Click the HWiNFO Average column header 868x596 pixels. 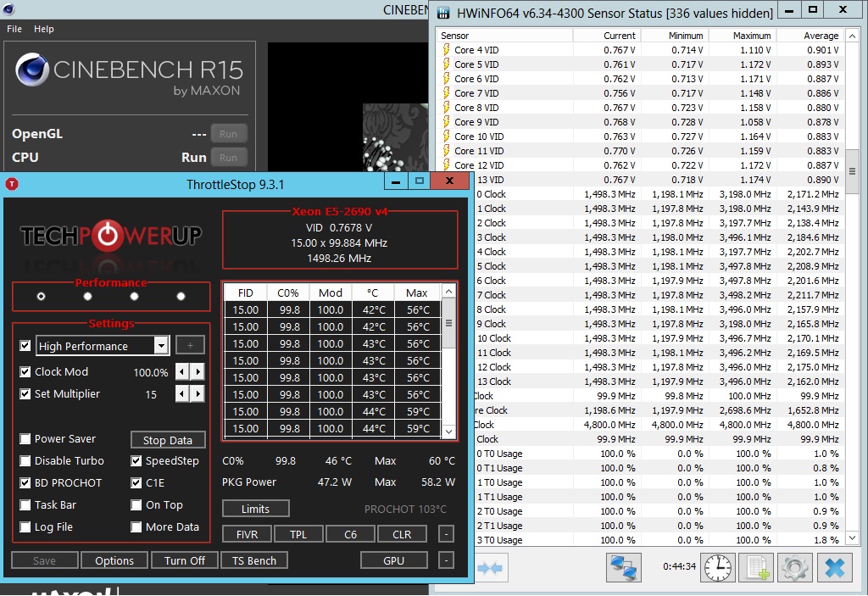pyautogui.click(x=810, y=36)
